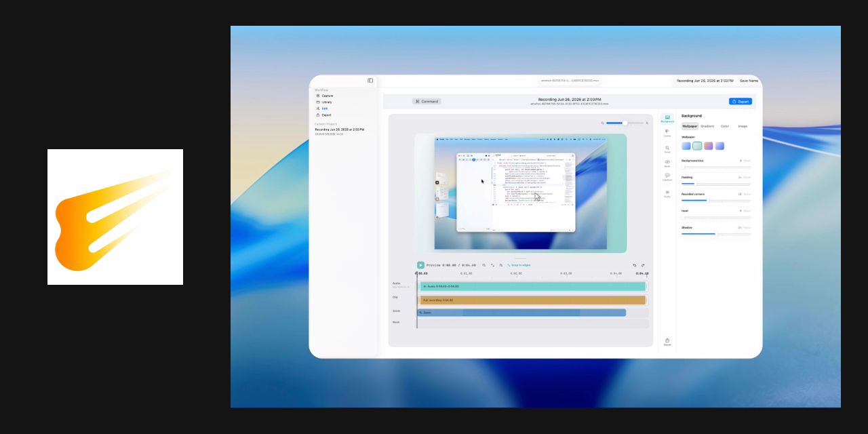Adjust the Shadow slider

(716, 234)
